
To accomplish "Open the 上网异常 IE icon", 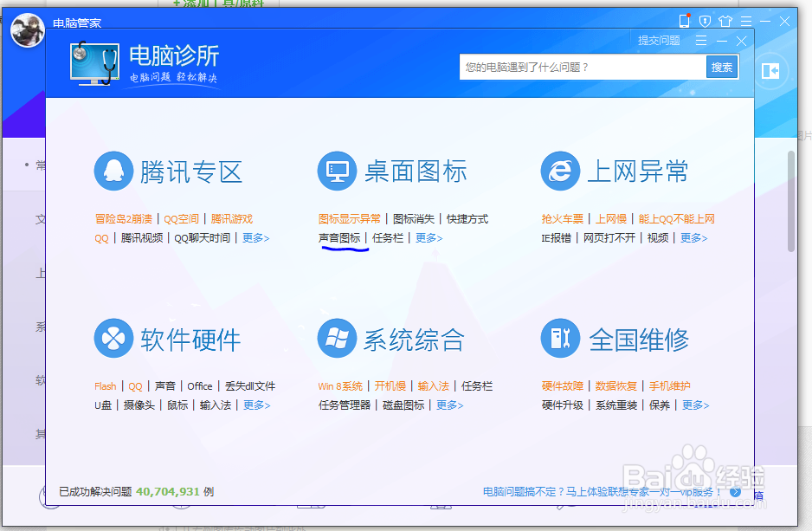I will [x=560, y=171].
